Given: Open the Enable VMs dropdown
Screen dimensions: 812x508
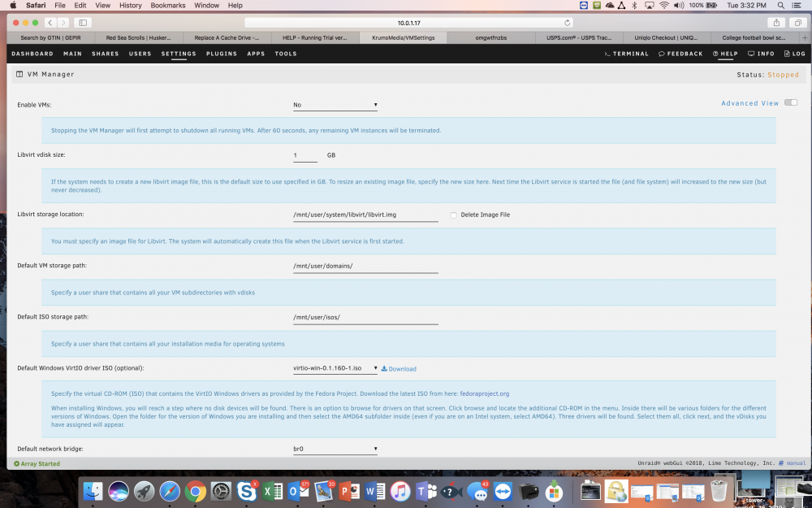Looking at the screenshot, I should [x=335, y=105].
